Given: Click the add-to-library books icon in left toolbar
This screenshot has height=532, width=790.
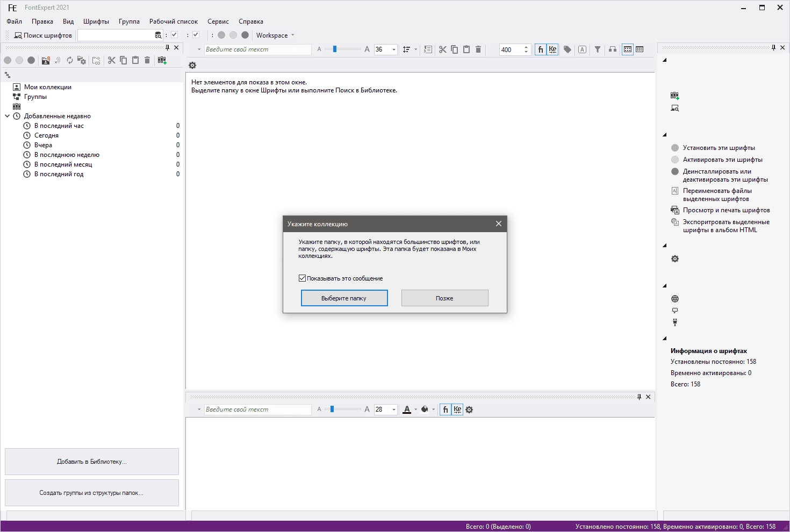Looking at the screenshot, I should pyautogui.click(x=162, y=60).
